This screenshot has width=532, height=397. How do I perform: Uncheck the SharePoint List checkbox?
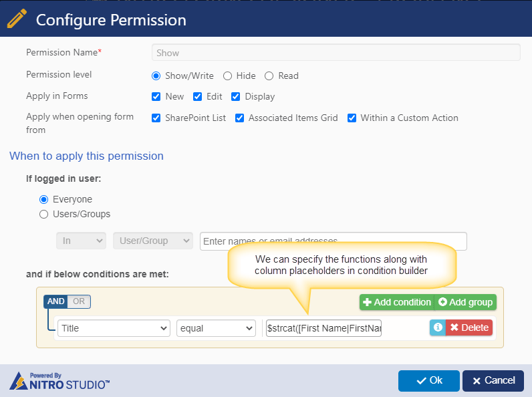coord(156,118)
